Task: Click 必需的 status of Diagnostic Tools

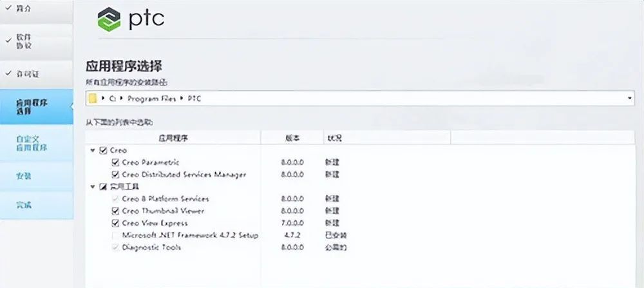Action: 336,247
